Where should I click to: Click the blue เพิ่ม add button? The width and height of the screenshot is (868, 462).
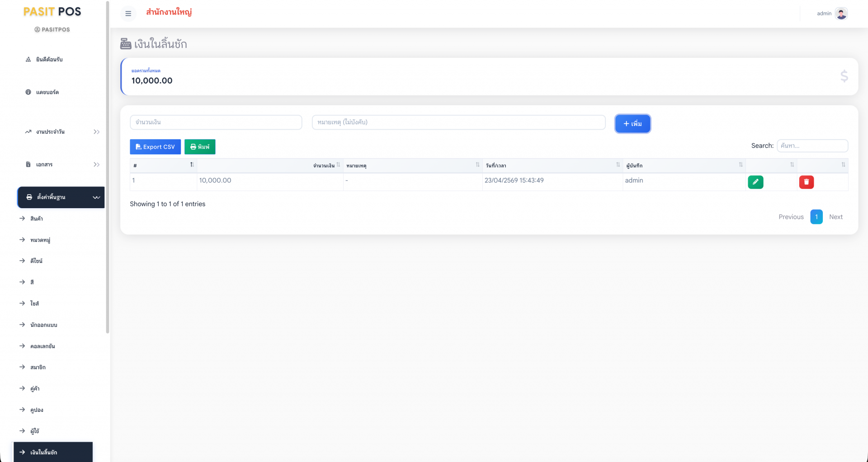(x=632, y=124)
